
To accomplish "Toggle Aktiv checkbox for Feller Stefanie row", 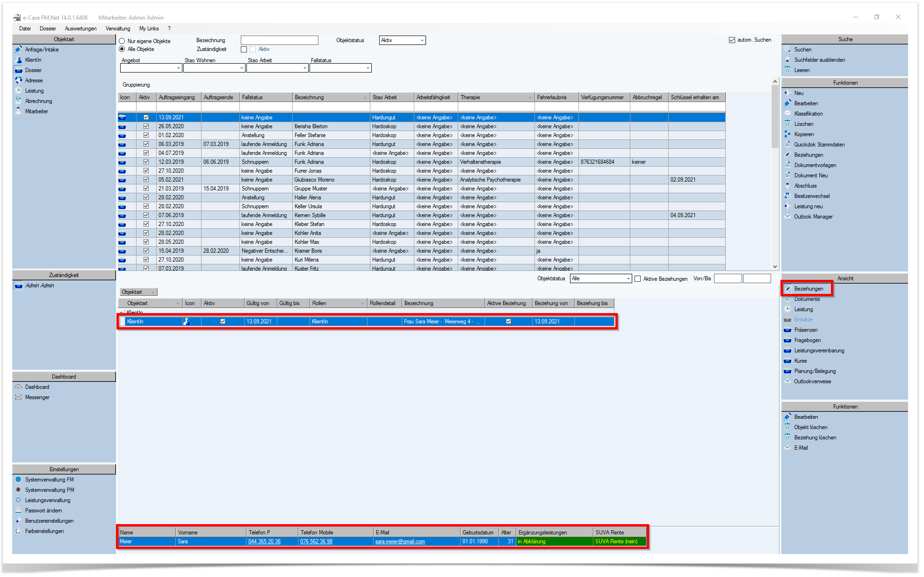I will 146,135.
